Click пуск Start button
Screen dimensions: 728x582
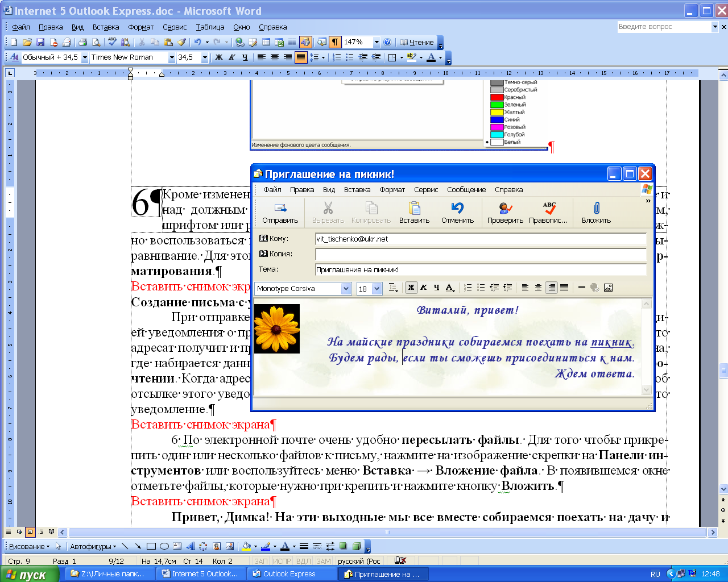(30, 574)
